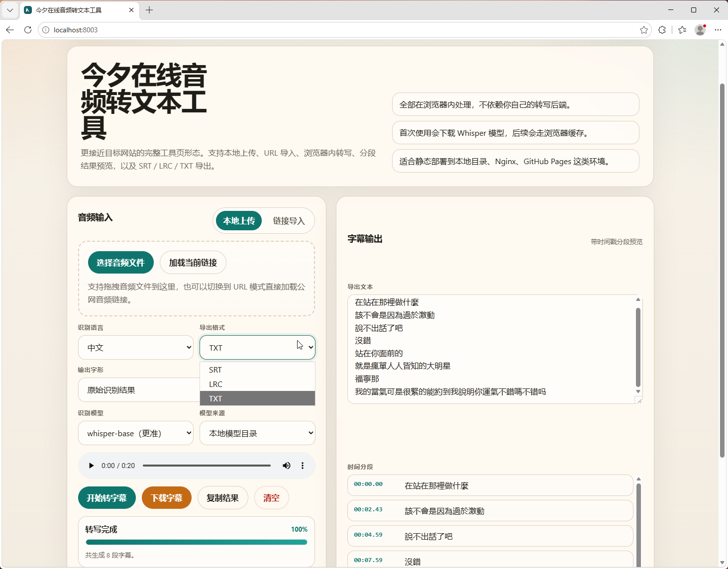
Task: Choose TXT option in the dropdown list
Action: [x=257, y=398]
